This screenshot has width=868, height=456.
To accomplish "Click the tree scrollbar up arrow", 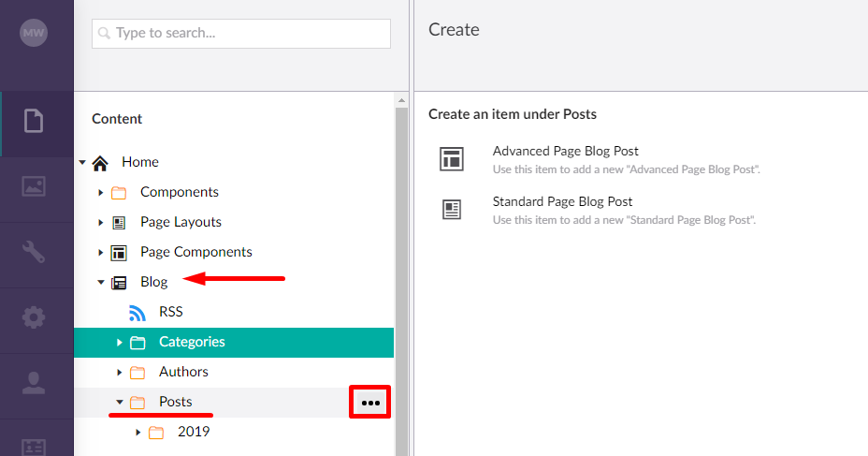I will tap(402, 100).
